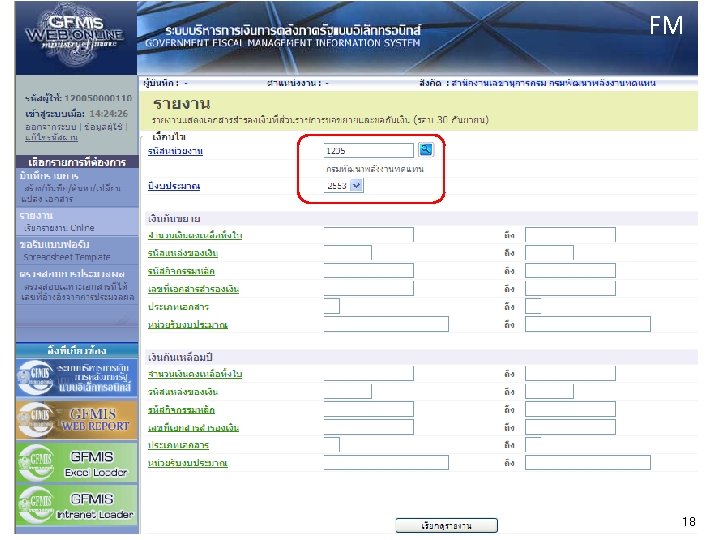Image resolution: width=720 pixels, height=540 pixels.
Task: Click หน่วยรับงบประมาณ label link under เงินกันขยาย
Action: pos(188,325)
